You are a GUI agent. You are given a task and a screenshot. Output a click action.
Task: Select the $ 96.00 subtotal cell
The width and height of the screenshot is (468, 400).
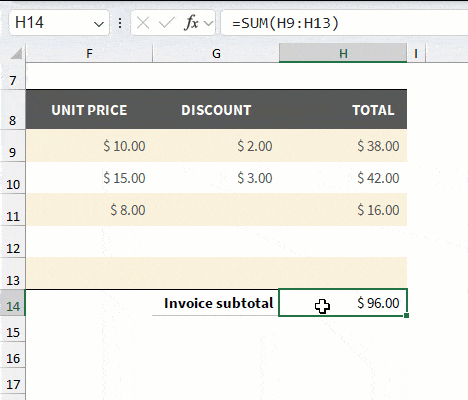coord(343,303)
